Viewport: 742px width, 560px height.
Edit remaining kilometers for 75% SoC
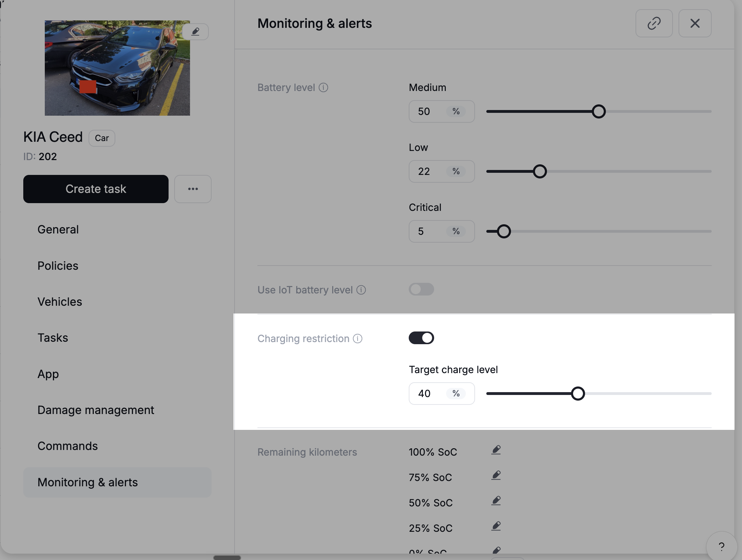(496, 475)
